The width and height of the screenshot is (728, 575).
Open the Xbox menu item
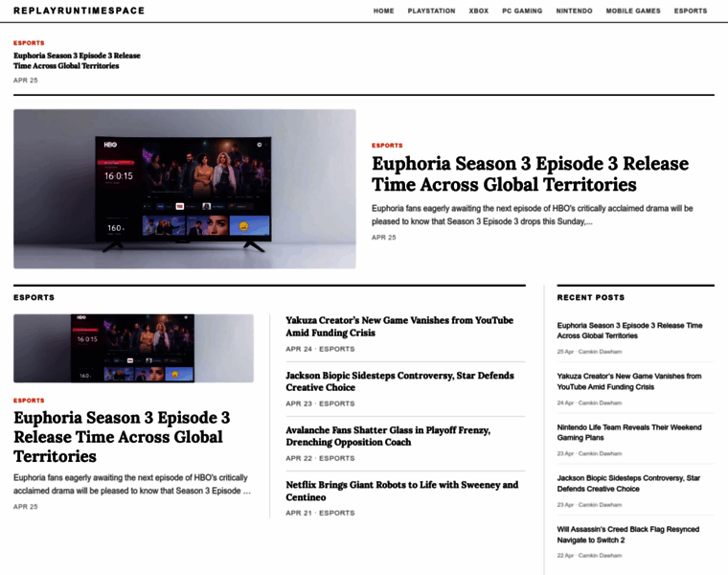[479, 11]
